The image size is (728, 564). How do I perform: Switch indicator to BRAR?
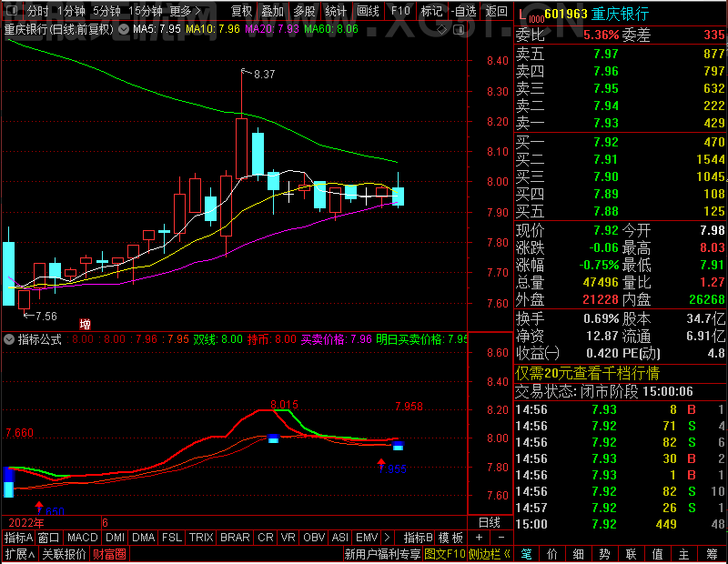click(235, 538)
